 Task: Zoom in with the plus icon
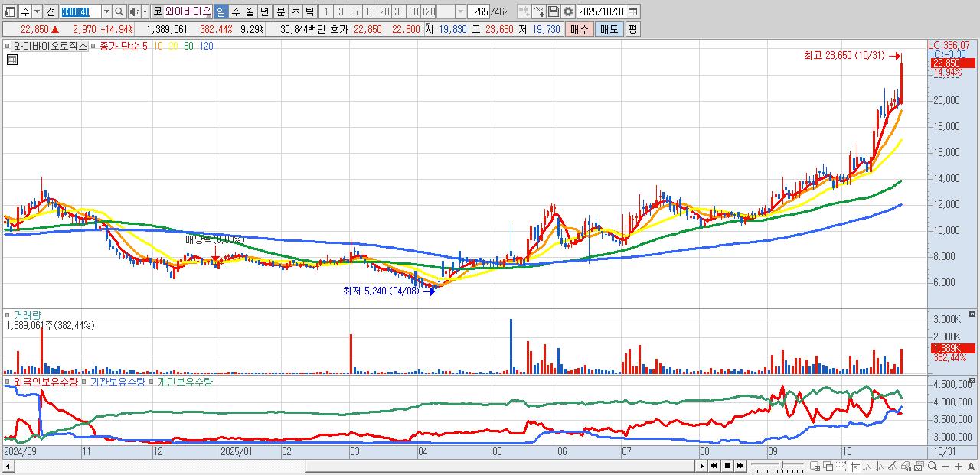pyautogui.click(x=959, y=467)
